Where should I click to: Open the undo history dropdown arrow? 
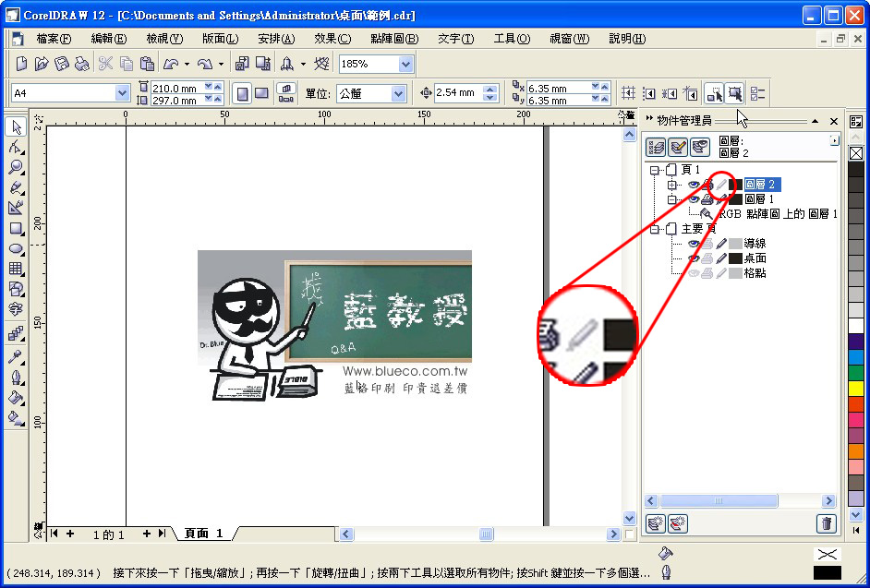tap(187, 65)
